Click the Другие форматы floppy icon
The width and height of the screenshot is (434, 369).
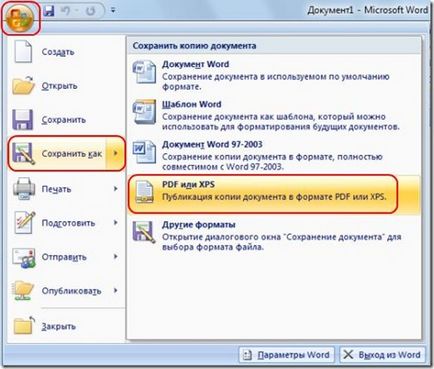click(x=144, y=232)
